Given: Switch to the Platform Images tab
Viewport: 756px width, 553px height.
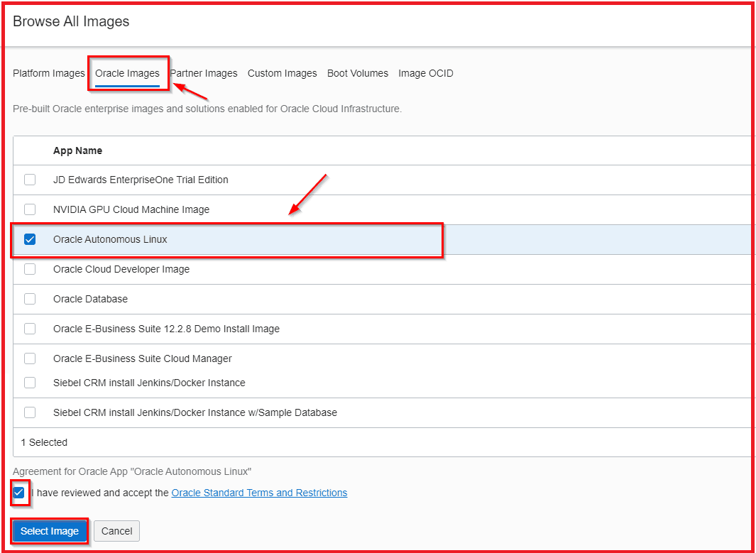Looking at the screenshot, I should tap(49, 73).
